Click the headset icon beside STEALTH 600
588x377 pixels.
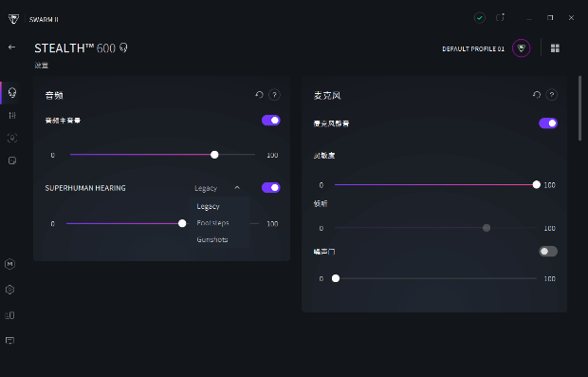pos(123,48)
